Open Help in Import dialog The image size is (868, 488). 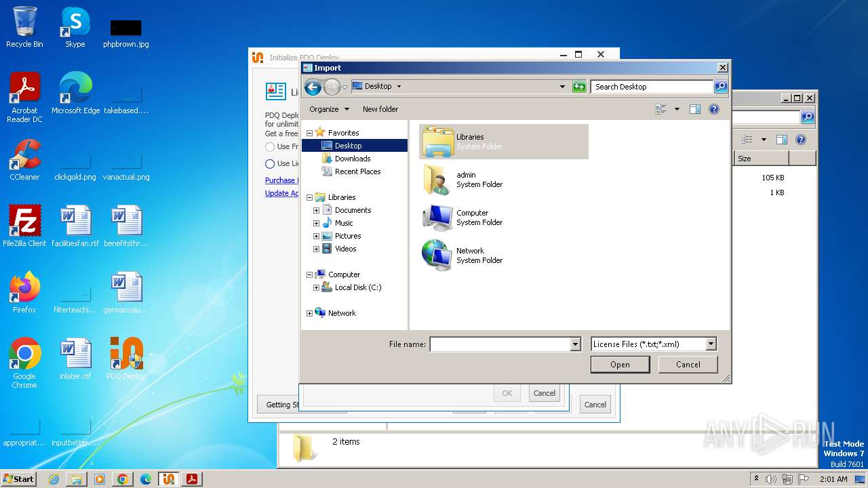pos(713,109)
